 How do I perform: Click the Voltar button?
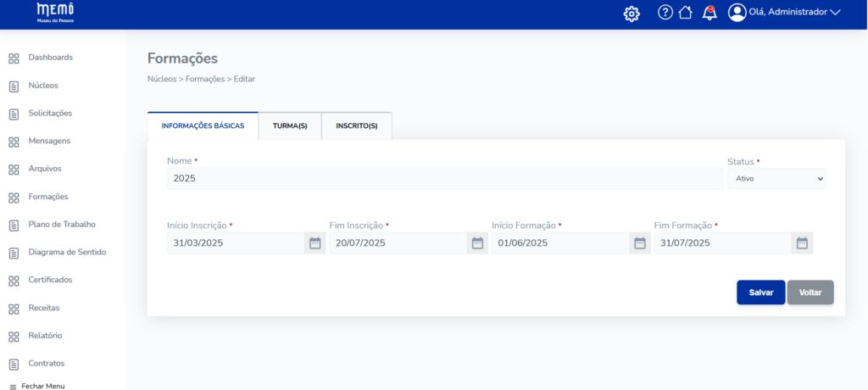810,292
